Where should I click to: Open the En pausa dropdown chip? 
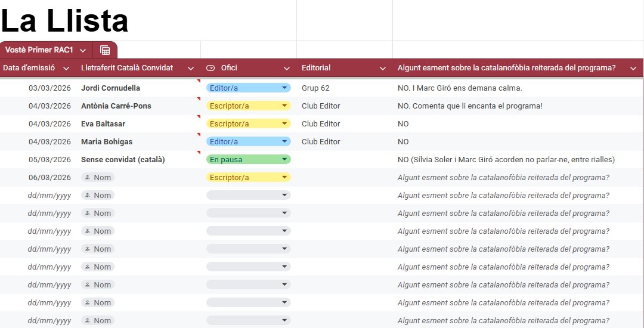[249, 159]
